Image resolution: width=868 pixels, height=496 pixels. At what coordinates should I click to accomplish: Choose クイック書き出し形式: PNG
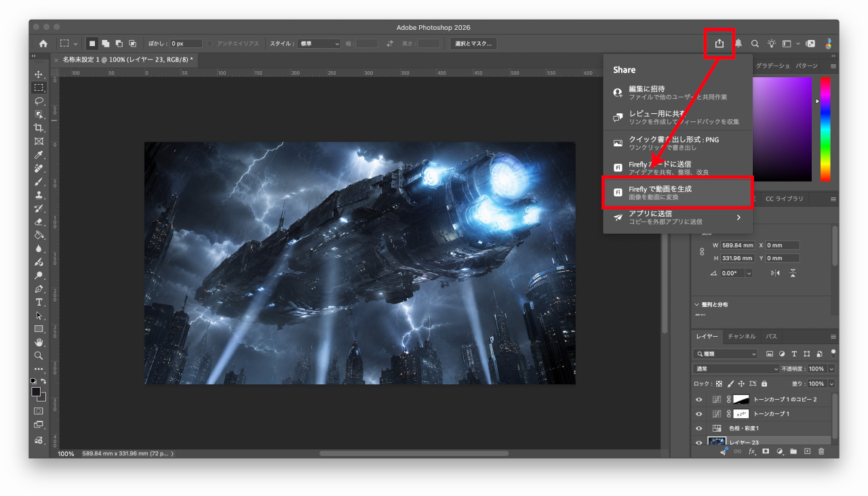pos(678,143)
